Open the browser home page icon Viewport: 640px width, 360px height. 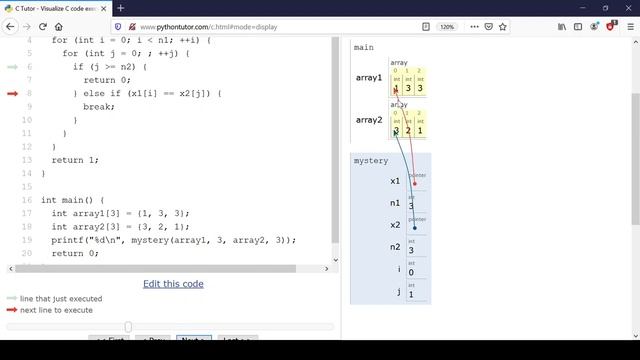tap(59, 27)
